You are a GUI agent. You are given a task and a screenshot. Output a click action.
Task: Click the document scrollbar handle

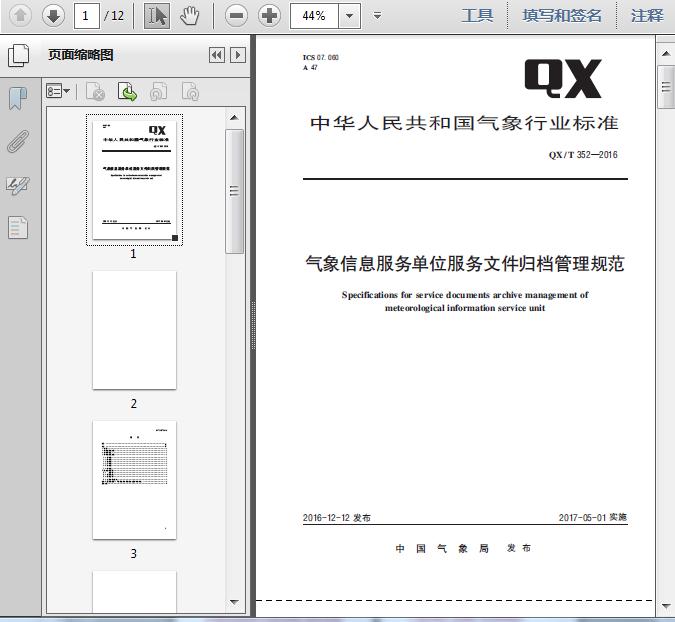pyautogui.click(x=666, y=87)
